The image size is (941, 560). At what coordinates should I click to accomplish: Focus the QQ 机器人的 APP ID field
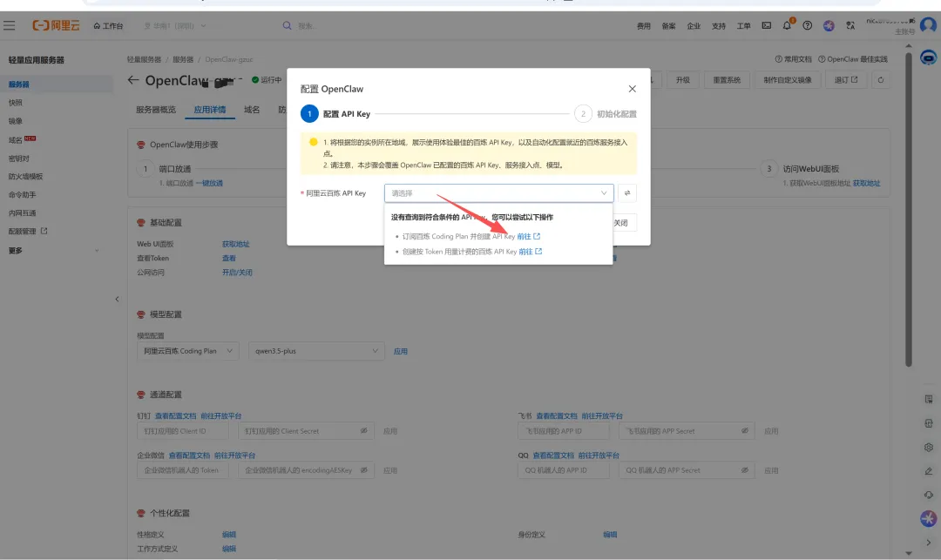[564, 470]
